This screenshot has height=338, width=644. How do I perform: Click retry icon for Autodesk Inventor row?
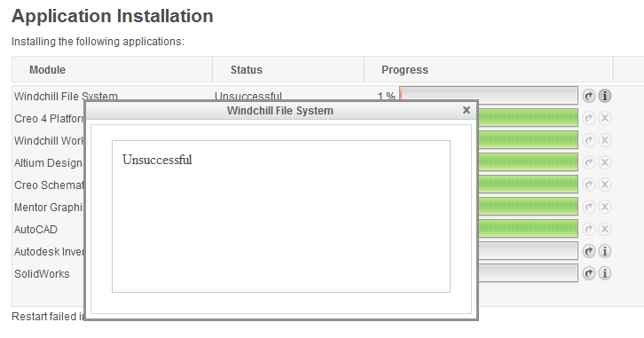pyautogui.click(x=588, y=251)
